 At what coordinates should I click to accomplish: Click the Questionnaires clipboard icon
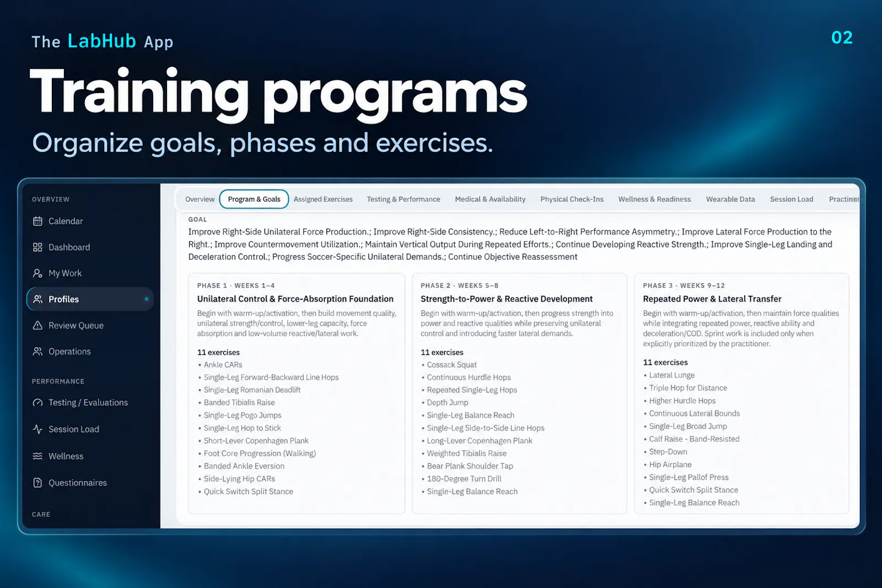click(37, 483)
